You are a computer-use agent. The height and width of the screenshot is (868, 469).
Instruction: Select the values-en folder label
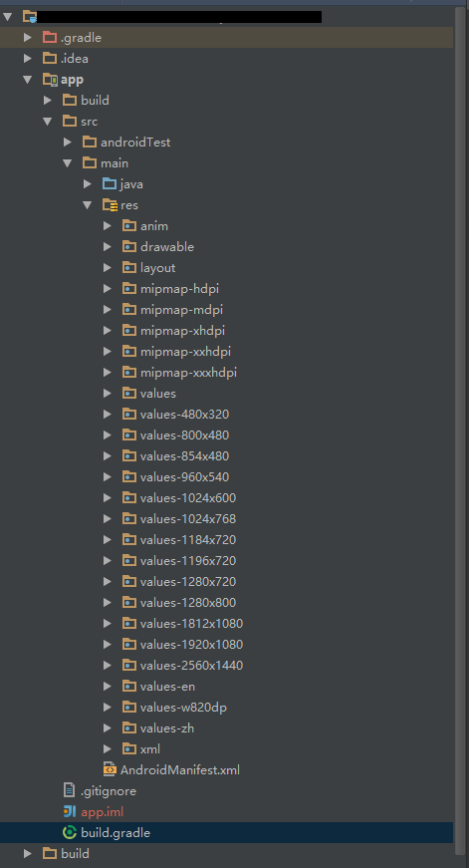click(x=167, y=687)
